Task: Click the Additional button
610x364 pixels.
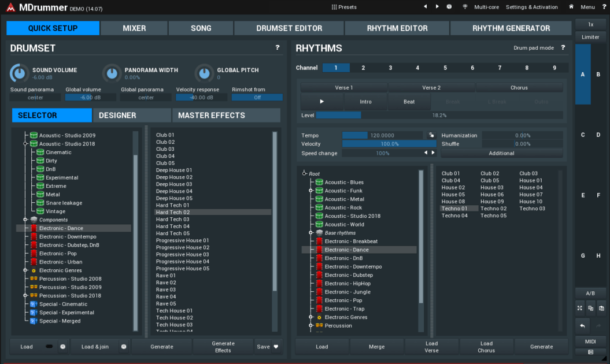Action: coord(501,153)
